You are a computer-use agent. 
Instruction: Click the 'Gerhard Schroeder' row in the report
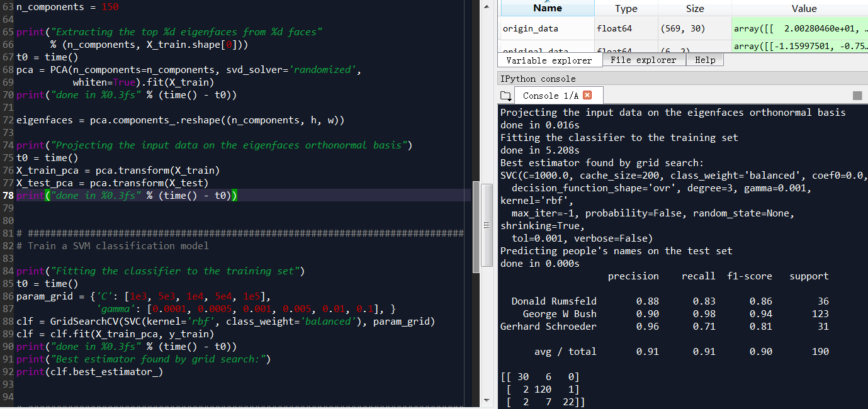coord(665,327)
